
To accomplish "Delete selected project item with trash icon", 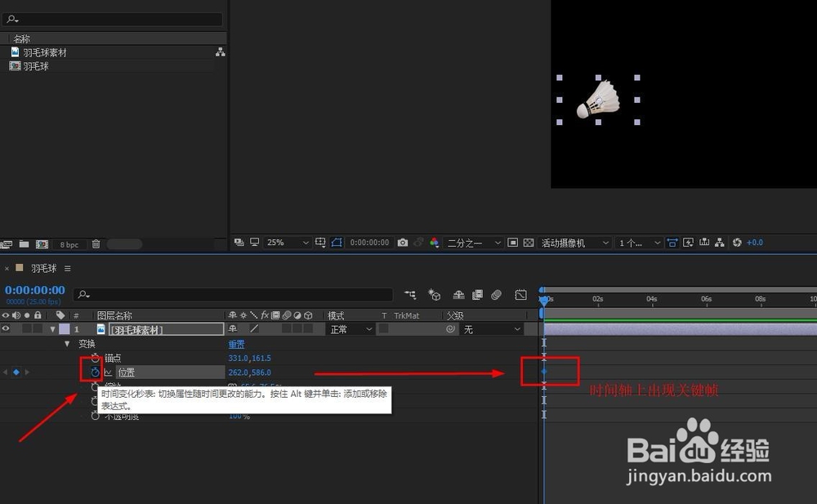I will pyautogui.click(x=96, y=244).
